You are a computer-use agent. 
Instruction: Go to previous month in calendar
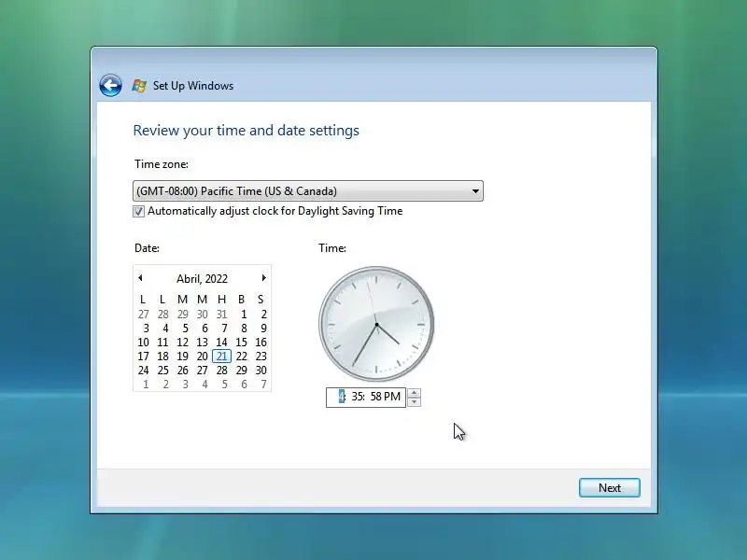[x=141, y=277]
